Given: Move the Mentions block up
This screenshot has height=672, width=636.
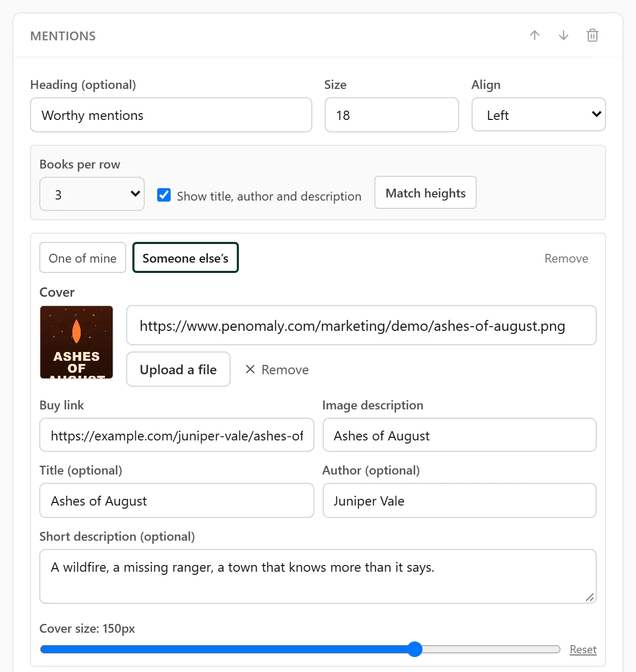Looking at the screenshot, I should coord(535,35).
